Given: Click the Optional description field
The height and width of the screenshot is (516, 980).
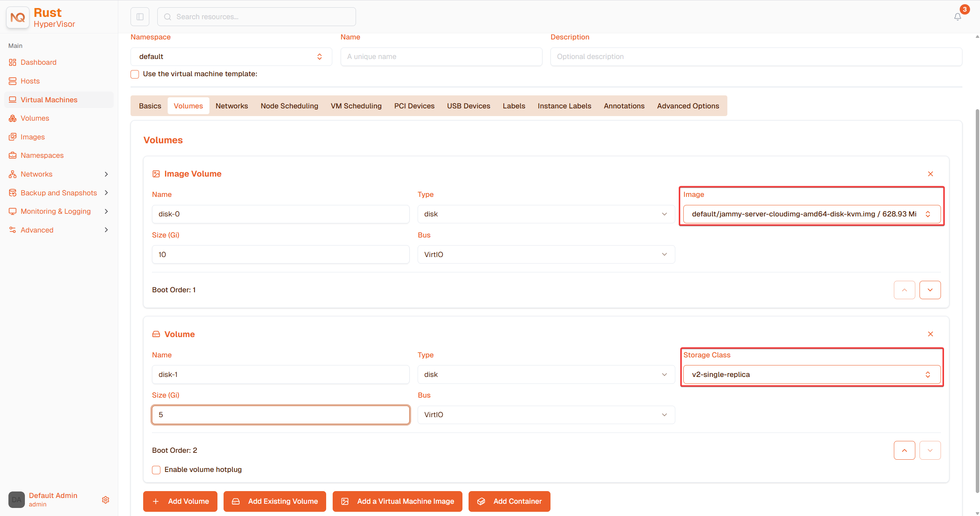Looking at the screenshot, I should point(756,57).
